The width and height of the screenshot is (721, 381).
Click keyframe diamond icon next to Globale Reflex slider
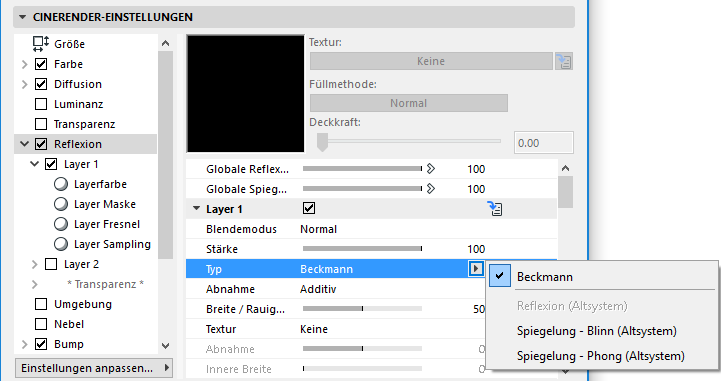[x=430, y=169]
